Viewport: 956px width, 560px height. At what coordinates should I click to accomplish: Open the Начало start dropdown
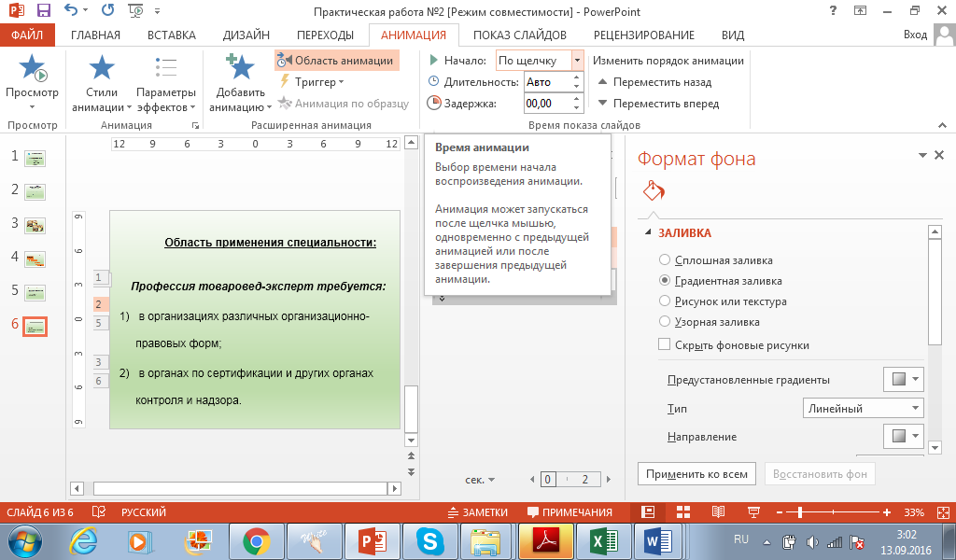577,61
